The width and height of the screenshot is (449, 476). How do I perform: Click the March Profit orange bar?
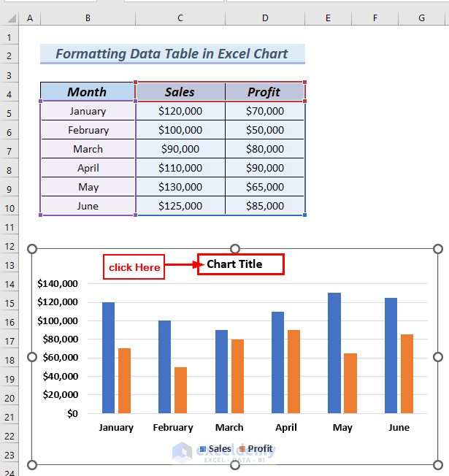point(237,376)
